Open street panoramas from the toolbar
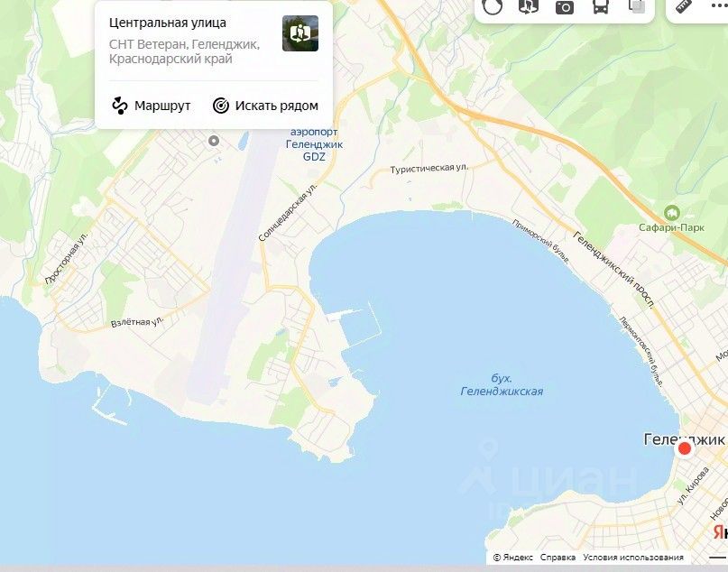 [x=528, y=6]
